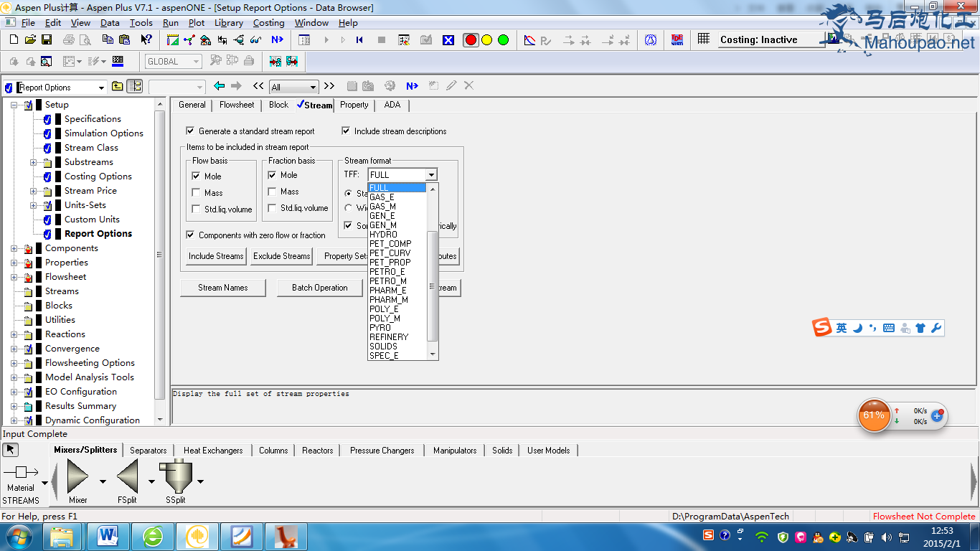Screen dimensions: 980x551
Task: Click the New file icon
Action: 15,40
